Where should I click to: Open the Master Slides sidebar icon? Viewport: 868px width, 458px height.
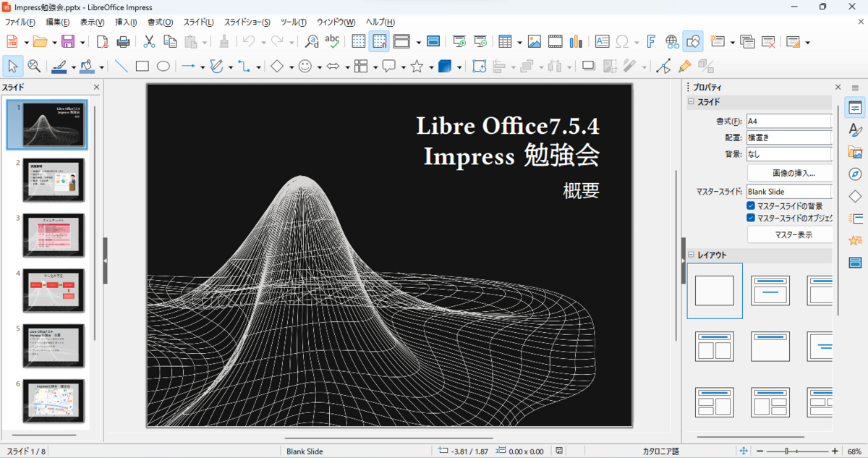855,262
